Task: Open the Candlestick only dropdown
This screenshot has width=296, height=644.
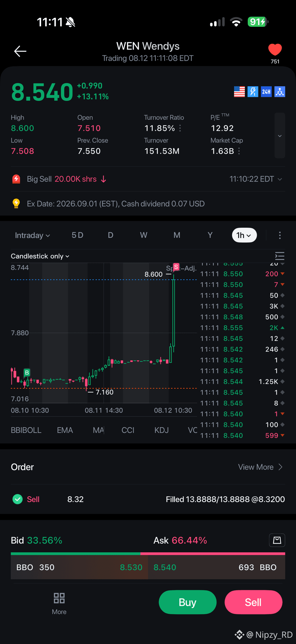Action: pos(40,256)
